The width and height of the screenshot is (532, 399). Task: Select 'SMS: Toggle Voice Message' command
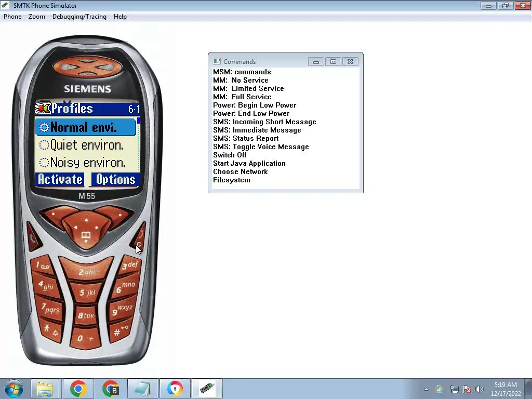click(261, 147)
